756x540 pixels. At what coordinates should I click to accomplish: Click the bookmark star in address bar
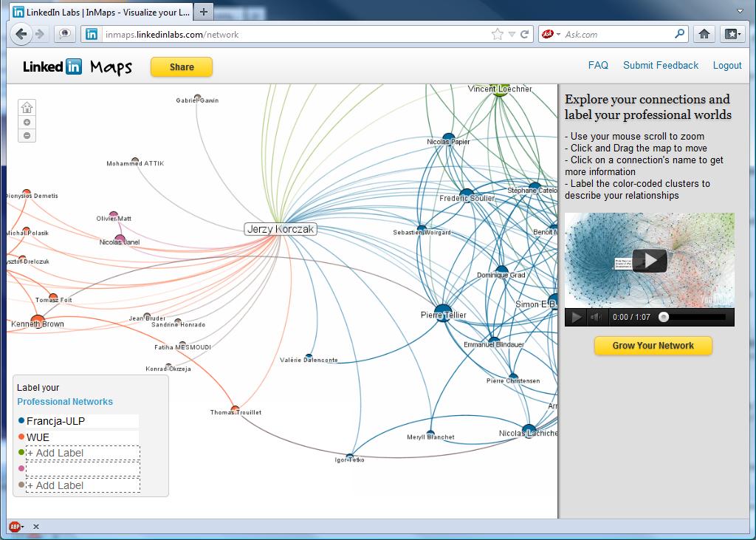click(x=497, y=34)
